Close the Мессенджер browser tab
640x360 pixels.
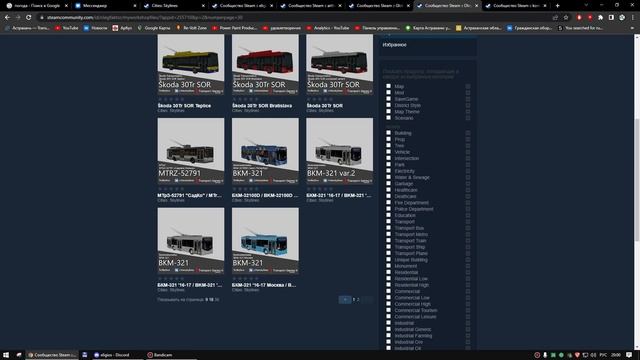[x=135, y=6]
